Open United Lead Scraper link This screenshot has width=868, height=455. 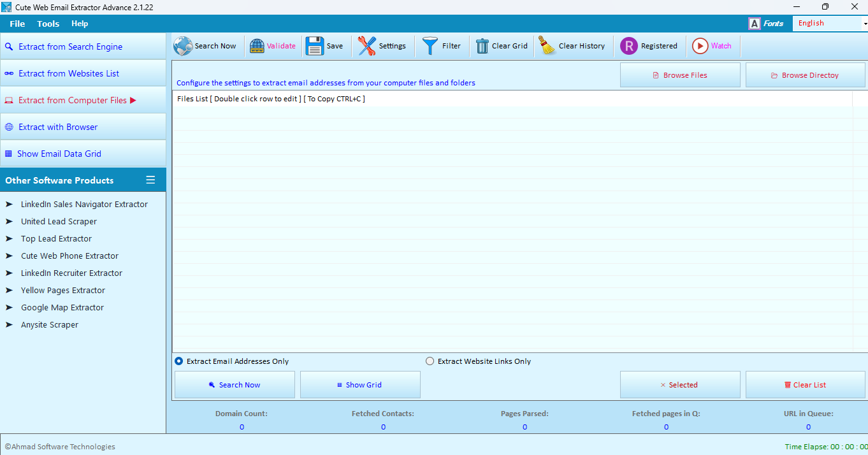(59, 221)
